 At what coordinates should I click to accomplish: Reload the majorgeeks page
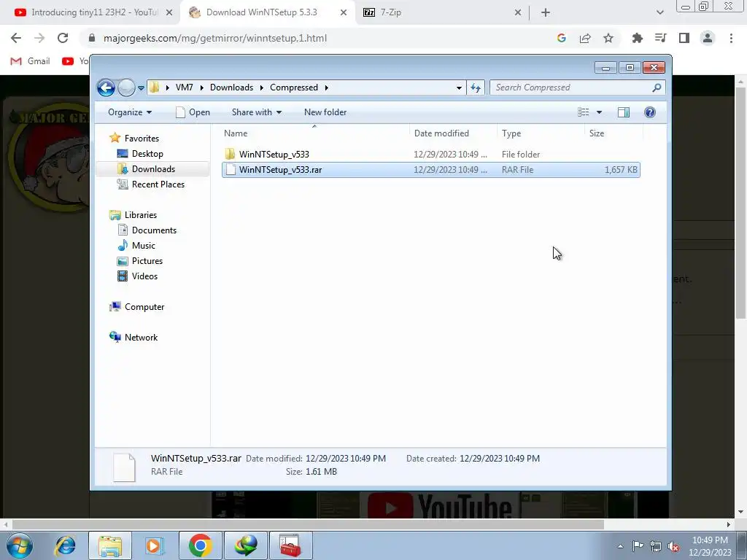tap(63, 38)
